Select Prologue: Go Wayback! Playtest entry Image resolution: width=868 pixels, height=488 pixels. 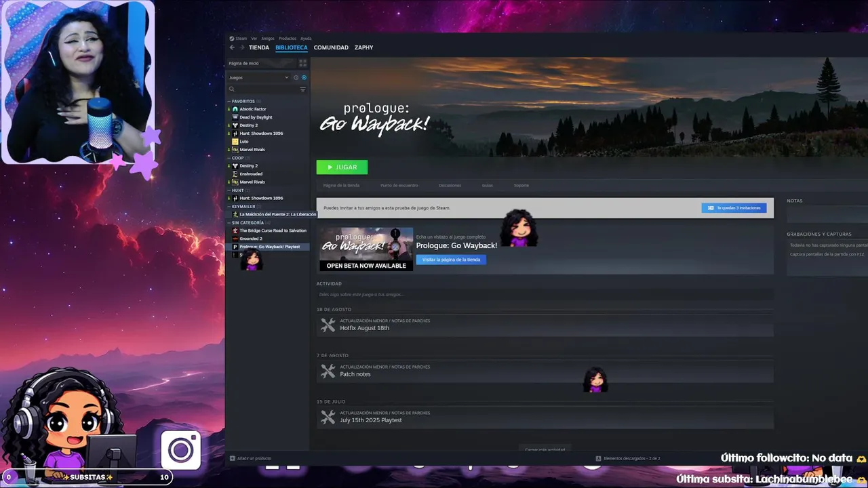pos(269,247)
